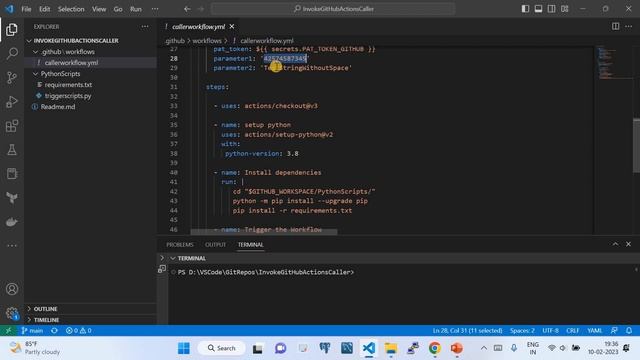
Task: Close the callerworkflow.yml editor tab
Action: pos(232,27)
